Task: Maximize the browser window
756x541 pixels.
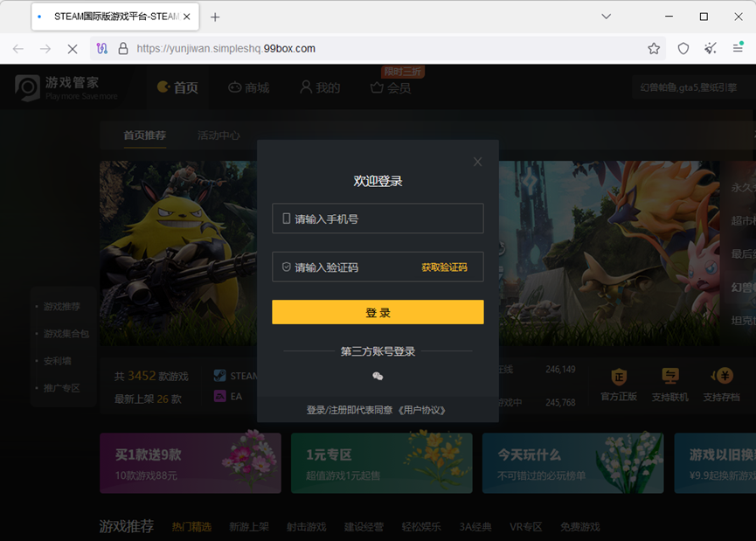Action: [704, 17]
